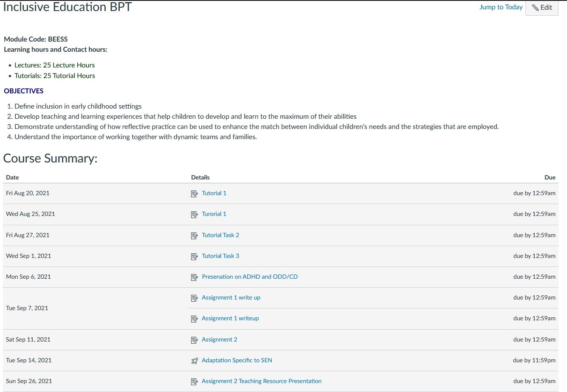Open the Assignment 2 link
Screen dimensions: 567x392
220,339
